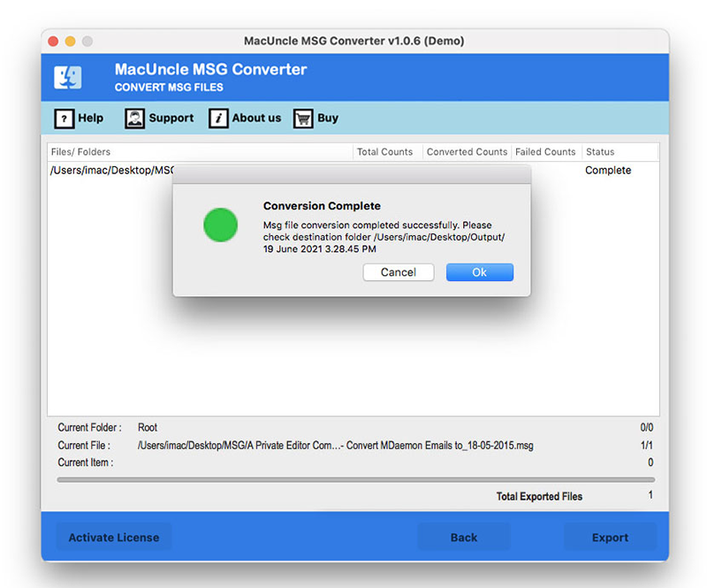Click the Complete status cell
Image resolution: width=707 pixels, height=588 pixels.
point(608,170)
